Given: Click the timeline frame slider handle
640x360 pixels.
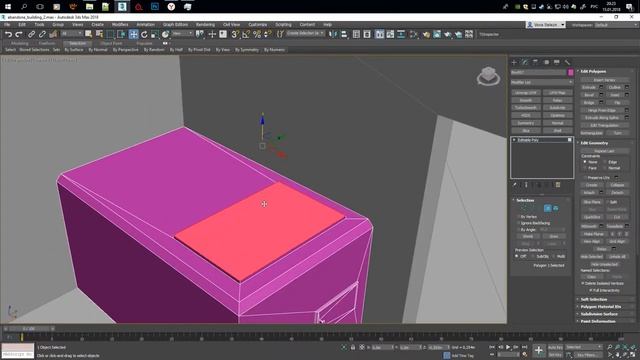Looking at the screenshot, I should pos(29,329).
